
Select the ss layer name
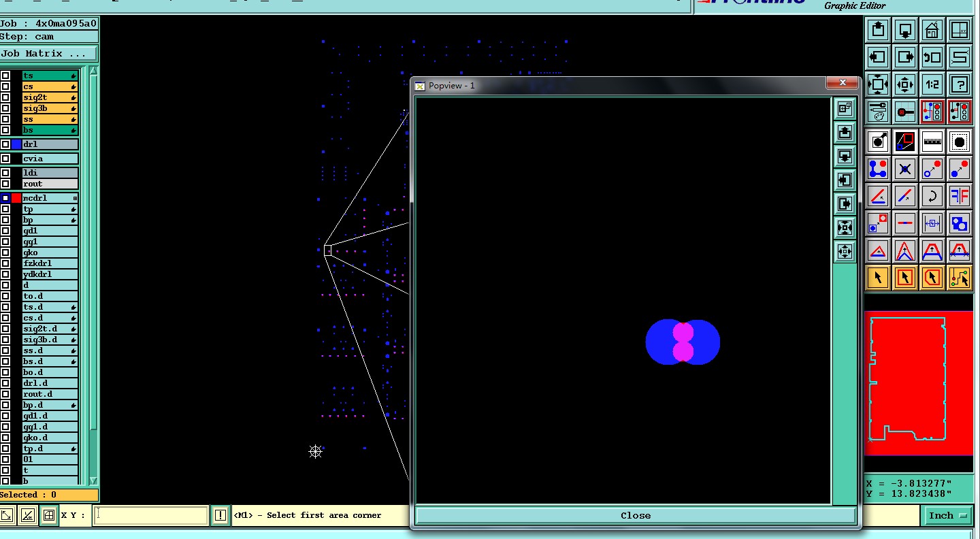point(50,119)
